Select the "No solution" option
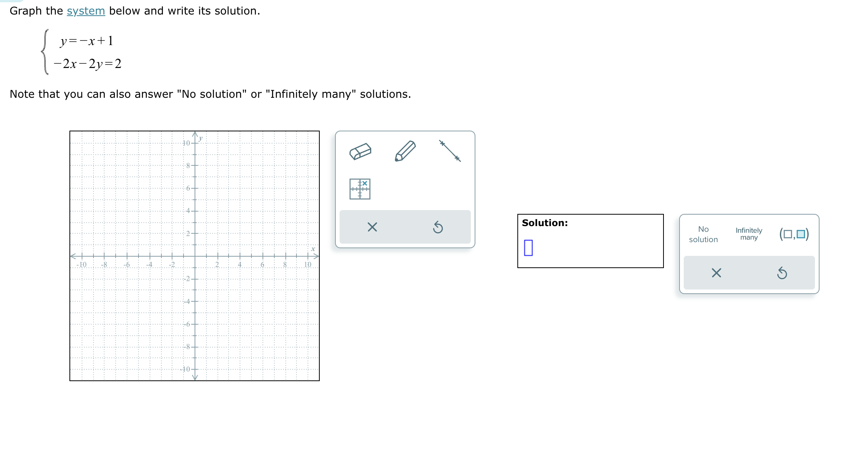The width and height of the screenshot is (868, 456). (703, 234)
